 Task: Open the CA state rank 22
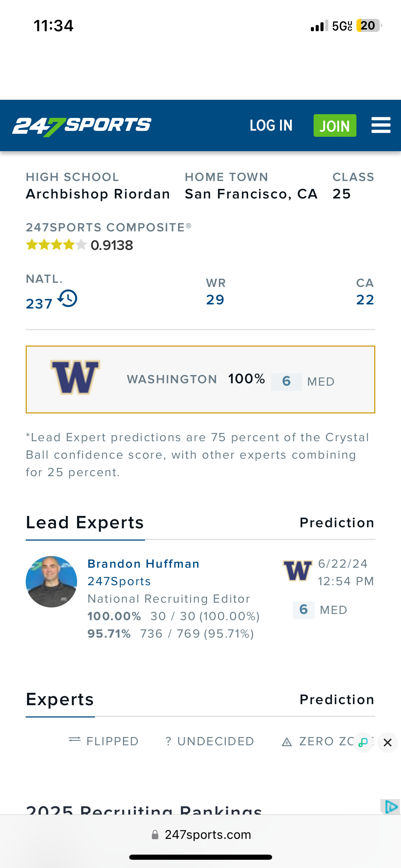click(365, 300)
